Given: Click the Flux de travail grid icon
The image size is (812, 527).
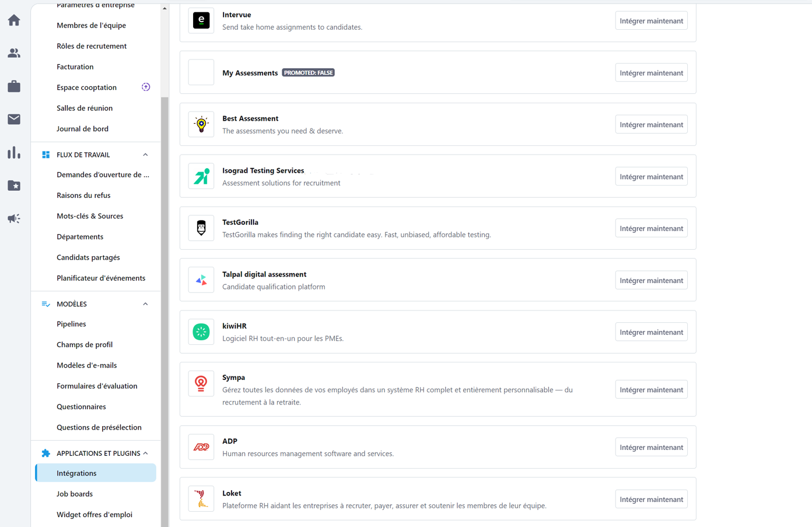Looking at the screenshot, I should coord(45,155).
